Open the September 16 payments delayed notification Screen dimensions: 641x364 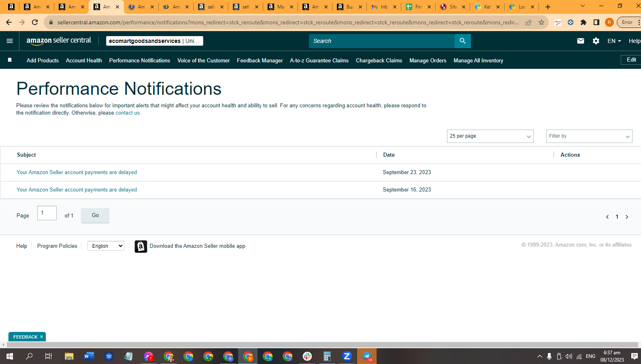pos(77,190)
